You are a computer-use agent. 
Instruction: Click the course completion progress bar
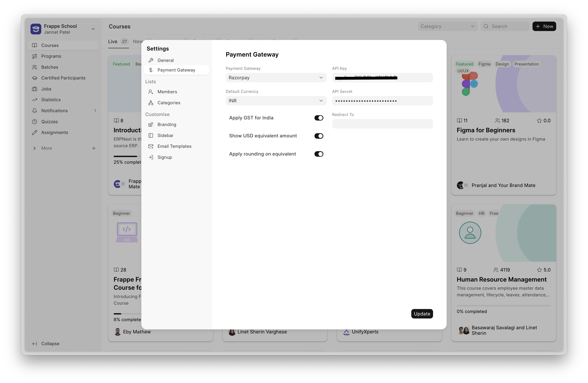coord(125,156)
